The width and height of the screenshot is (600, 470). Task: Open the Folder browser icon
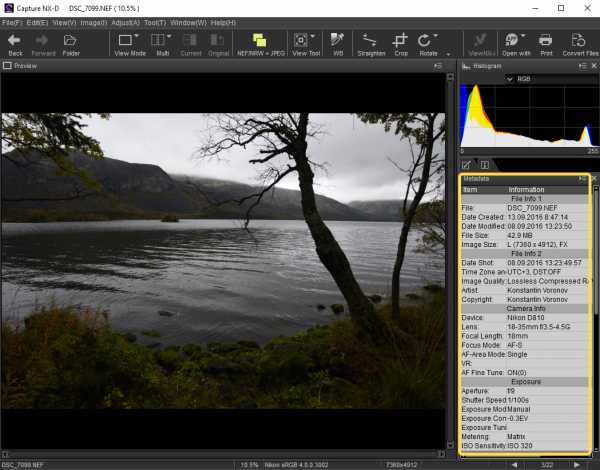tap(71, 43)
